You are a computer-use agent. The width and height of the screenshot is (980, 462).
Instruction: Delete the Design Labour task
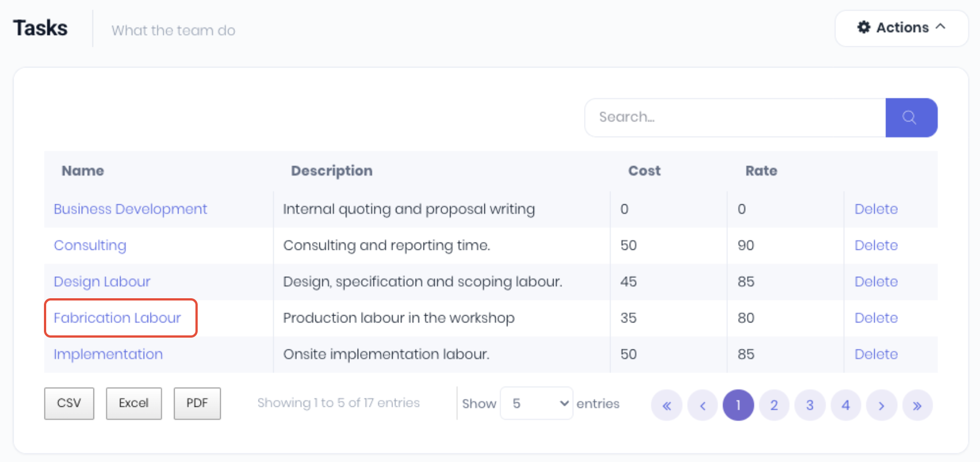[876, 282]
